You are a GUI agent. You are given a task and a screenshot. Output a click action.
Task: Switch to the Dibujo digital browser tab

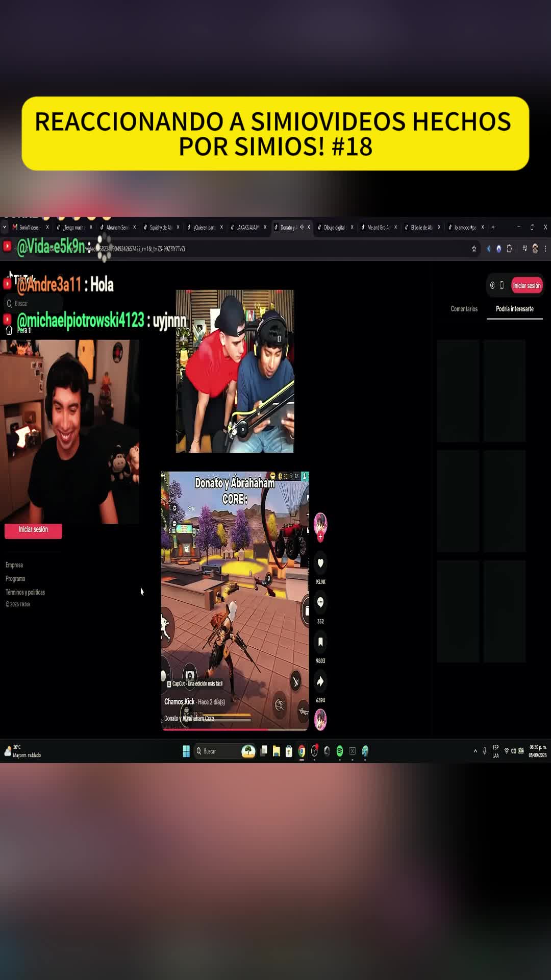(335, 227)
